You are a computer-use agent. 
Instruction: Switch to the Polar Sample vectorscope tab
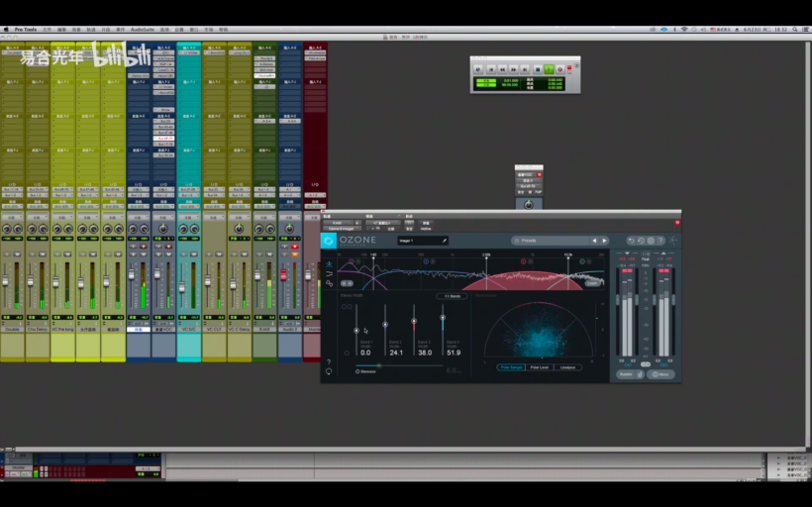point(512,367)
